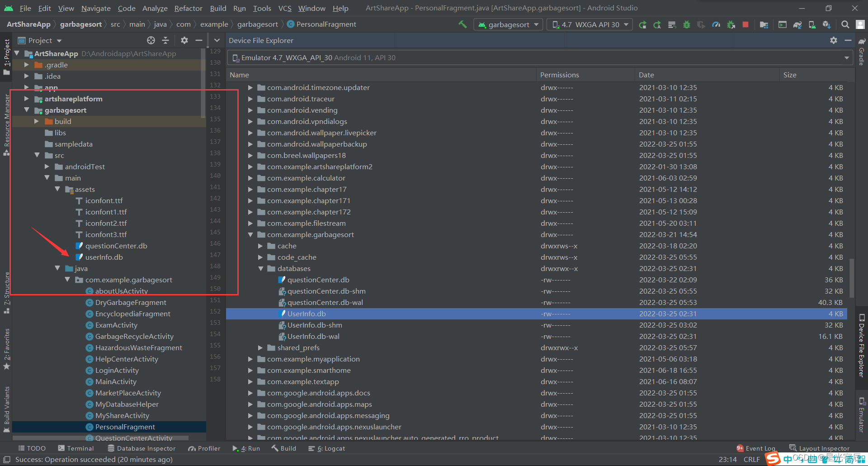
Task: Open the Refactor menu
Action: click(188, 8)
